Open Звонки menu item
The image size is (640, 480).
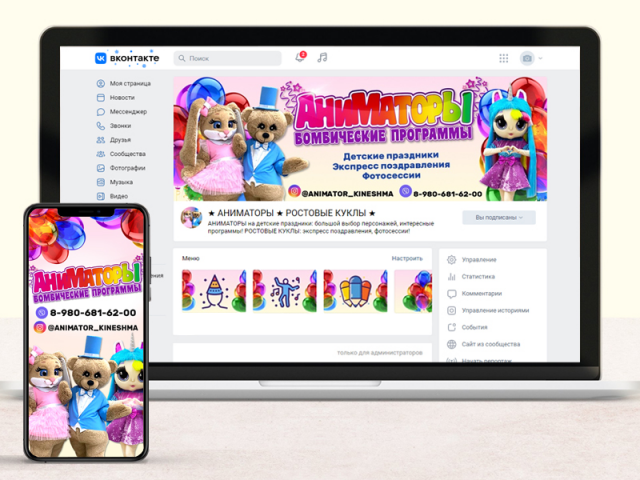tap(120, 126)
